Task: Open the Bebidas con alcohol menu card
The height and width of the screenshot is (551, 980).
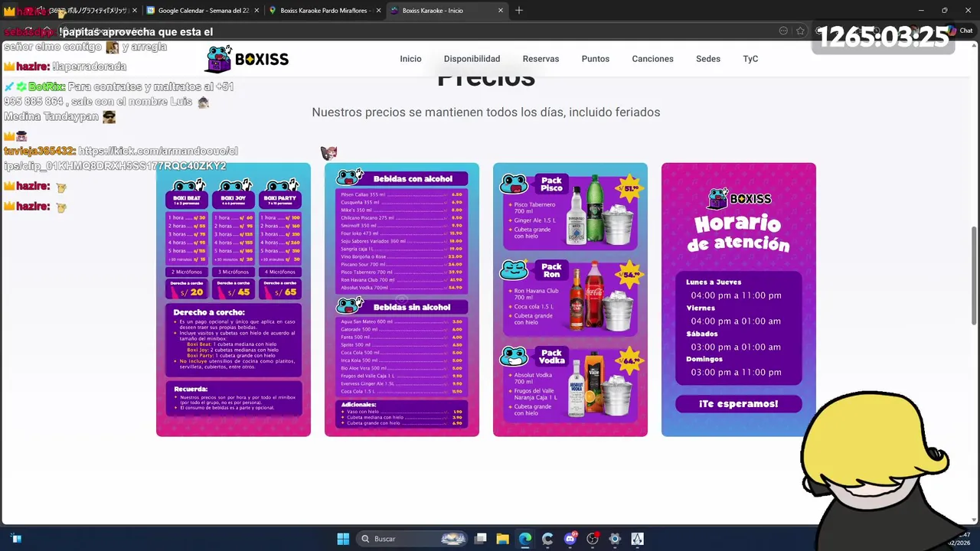Action: click(x=402, y=300)
